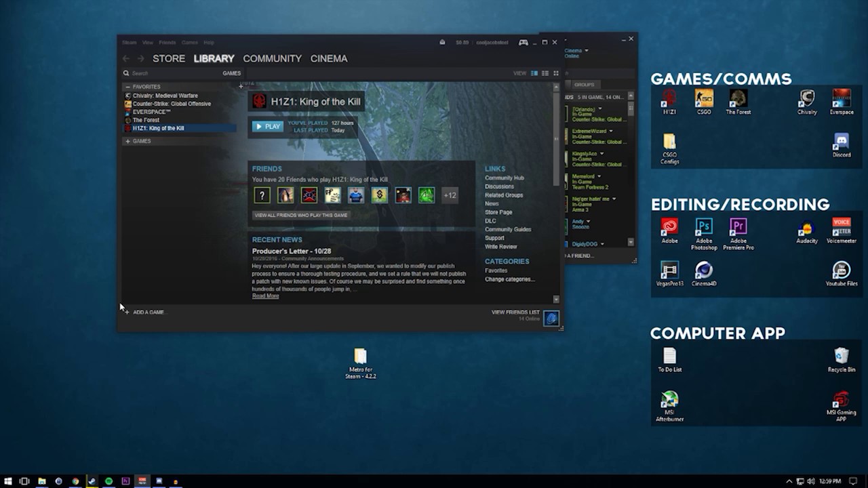Image resolution: width=868 pixels, height=488 pixels.
Task: Open the Youtube Files desktop icon
Action: pyautogui.click(x=842, y=274)
